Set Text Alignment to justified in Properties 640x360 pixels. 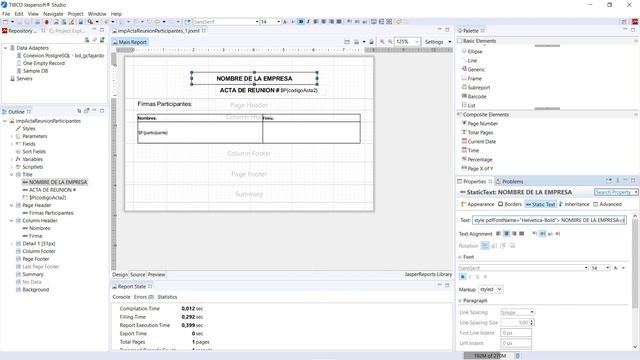521,233
